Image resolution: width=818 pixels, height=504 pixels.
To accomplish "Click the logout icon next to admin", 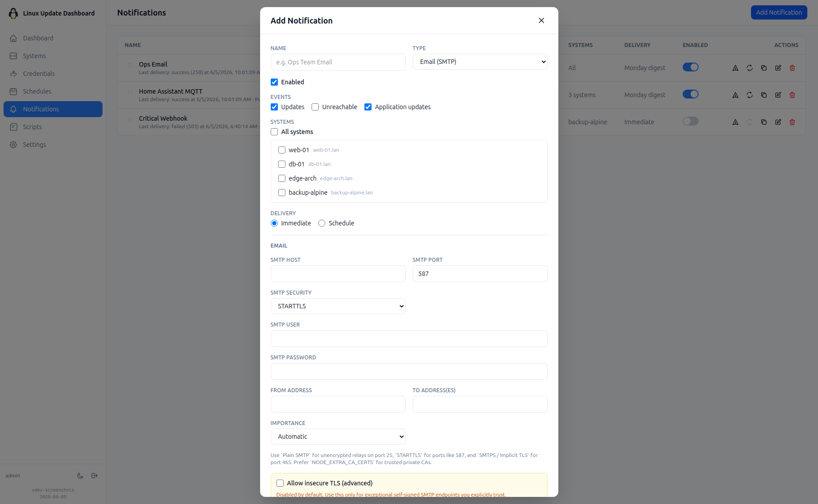I will 95,476.
